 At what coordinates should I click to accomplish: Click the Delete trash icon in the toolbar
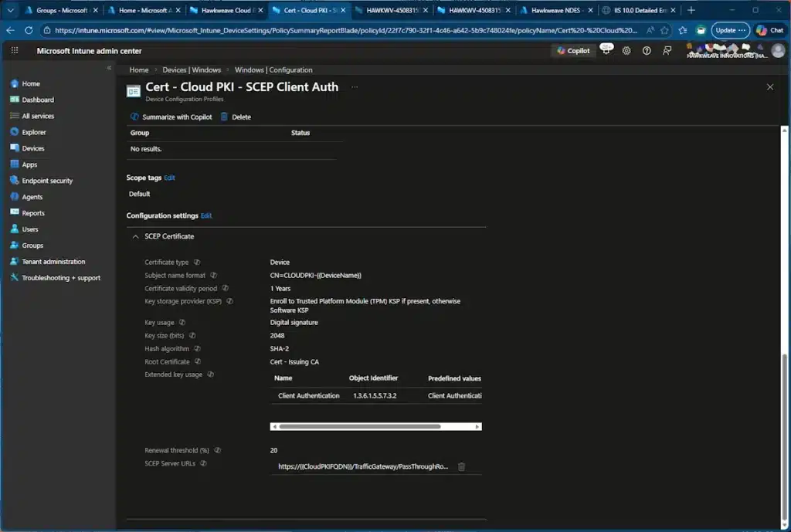(x=225, y=117)
